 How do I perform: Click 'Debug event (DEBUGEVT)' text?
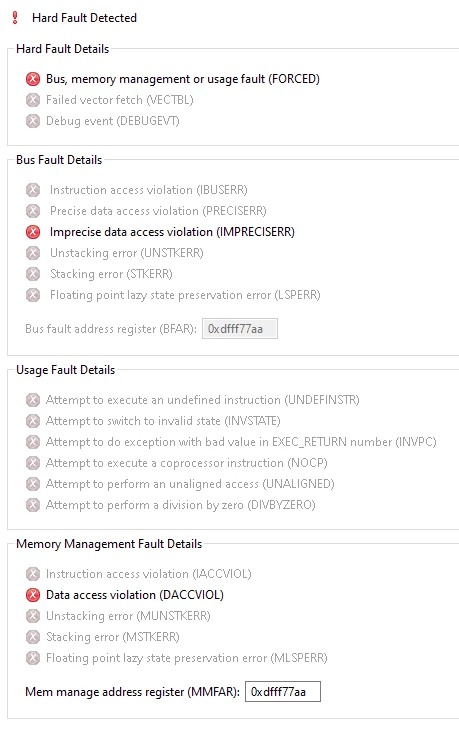click(x=113, y=121)
